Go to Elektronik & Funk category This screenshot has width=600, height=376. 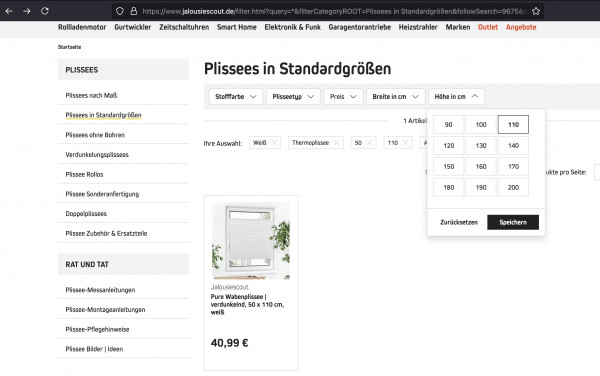pyautogui.click(x=292, y=27)
